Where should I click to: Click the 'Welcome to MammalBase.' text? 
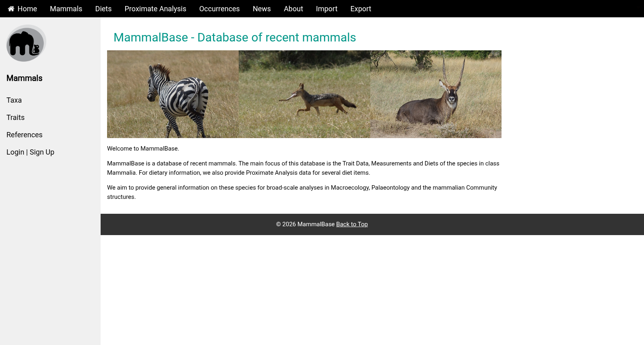click(x=143, y=149)
